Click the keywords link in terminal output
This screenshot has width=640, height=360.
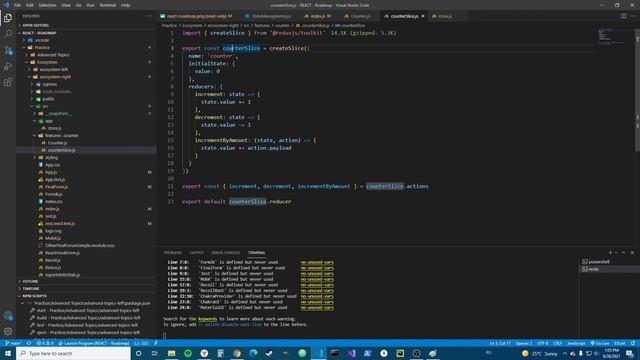(207, 319)
